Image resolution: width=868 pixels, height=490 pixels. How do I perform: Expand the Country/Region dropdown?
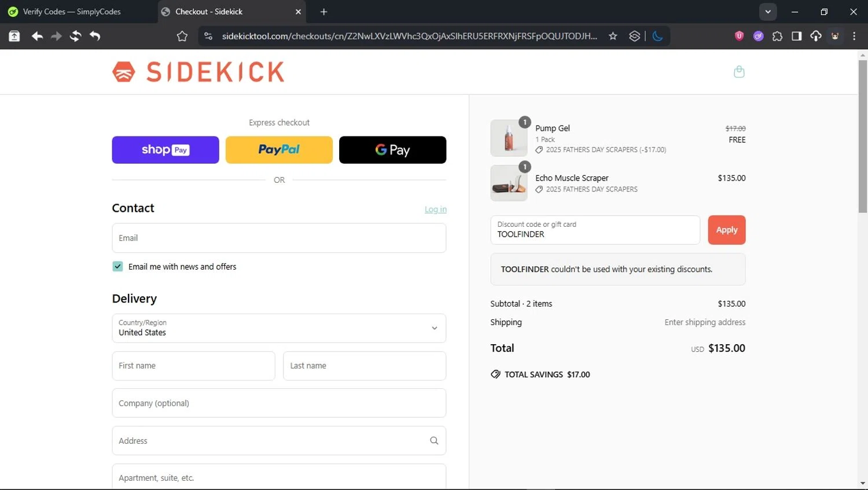click(279, 328)
